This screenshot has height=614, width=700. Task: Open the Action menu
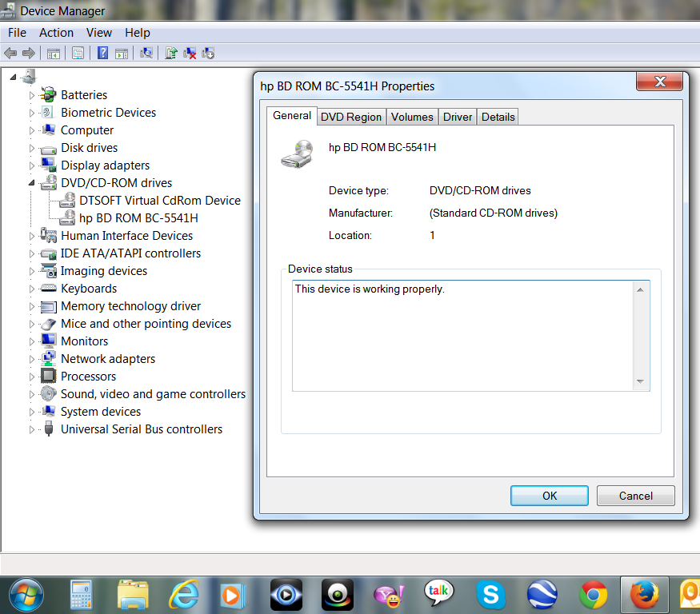coord(56,33)
